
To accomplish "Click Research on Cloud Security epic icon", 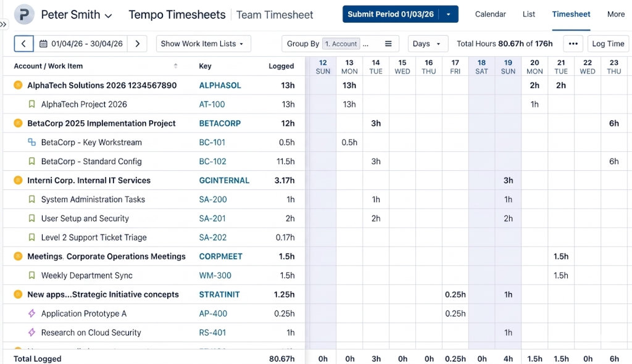I will point(32,332).
